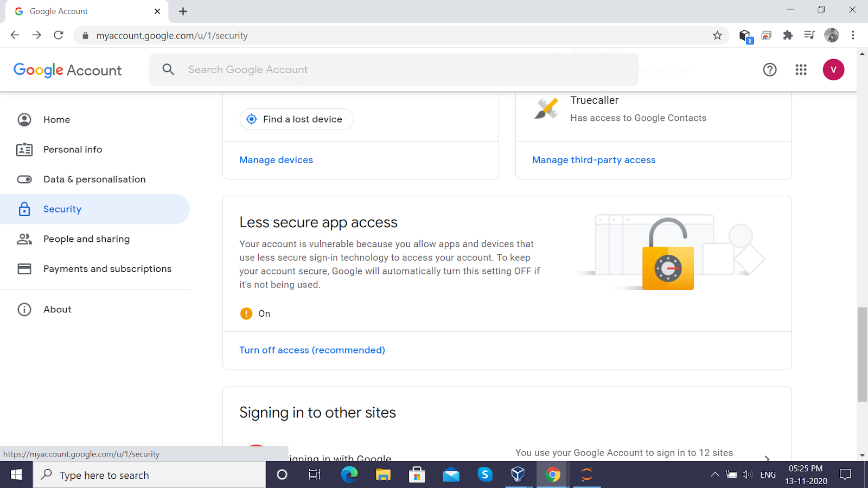Viewport: 868px width, 488px height.
Task: Click the About info icon in sidebar
Action: [x=24, y=309]
